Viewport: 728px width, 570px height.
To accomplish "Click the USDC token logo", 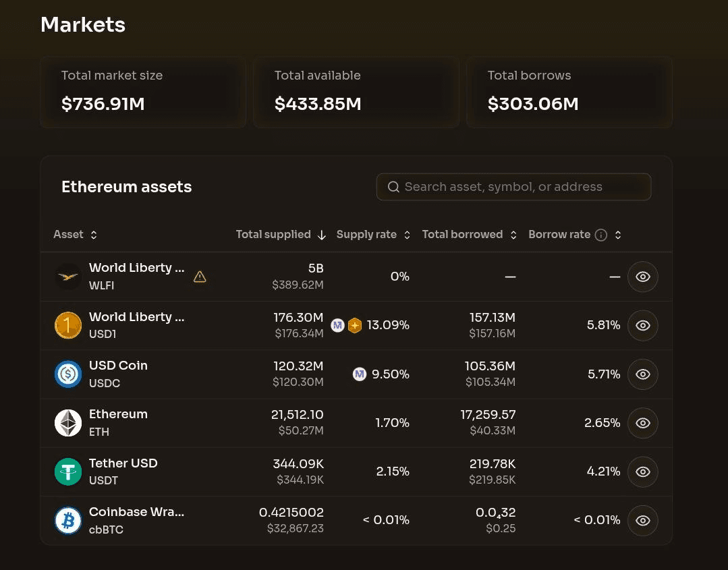I will [x=68, y=374].
